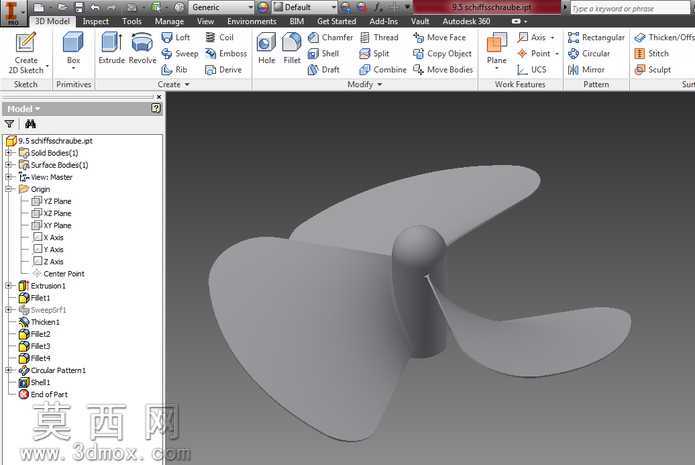This screenshot has height=465, width=695.
Task: Activate the Hole tool
Action: tap(266, 48)
